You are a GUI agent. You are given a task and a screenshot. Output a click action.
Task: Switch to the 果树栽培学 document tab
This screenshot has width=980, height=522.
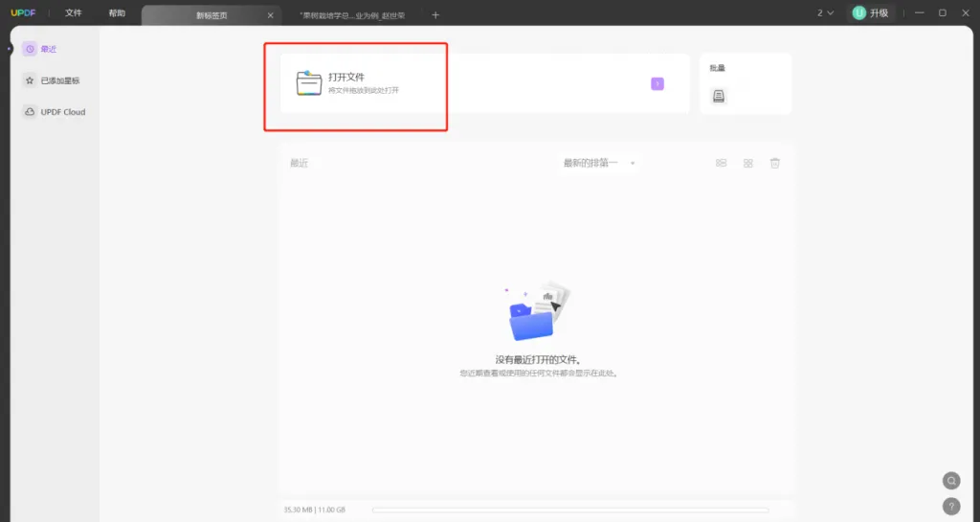tap(352, 15)
